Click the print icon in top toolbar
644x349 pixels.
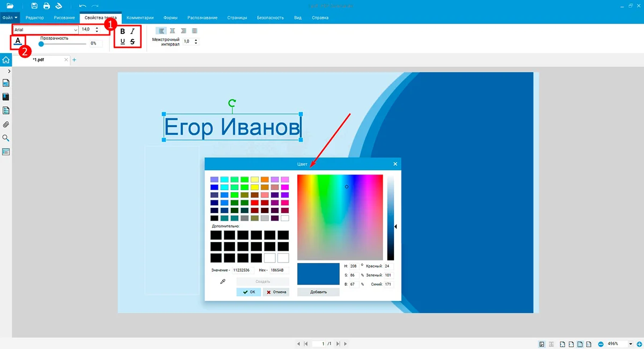click(x=47, y=6)
